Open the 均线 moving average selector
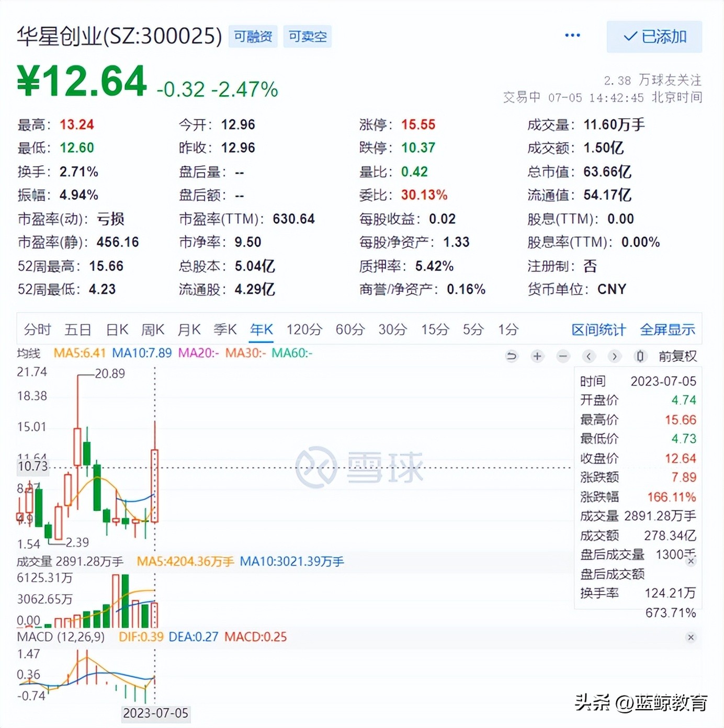724x728 pixels. [28, 354]
